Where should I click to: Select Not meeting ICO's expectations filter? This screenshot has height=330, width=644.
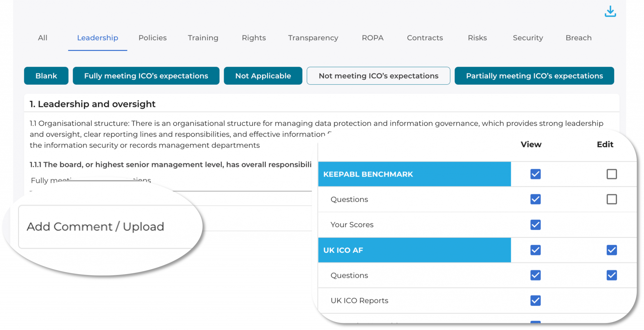tap(378, 76)
